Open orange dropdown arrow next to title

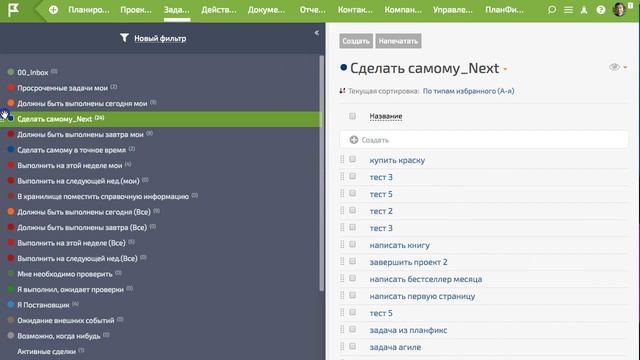(x=505, y=69)
